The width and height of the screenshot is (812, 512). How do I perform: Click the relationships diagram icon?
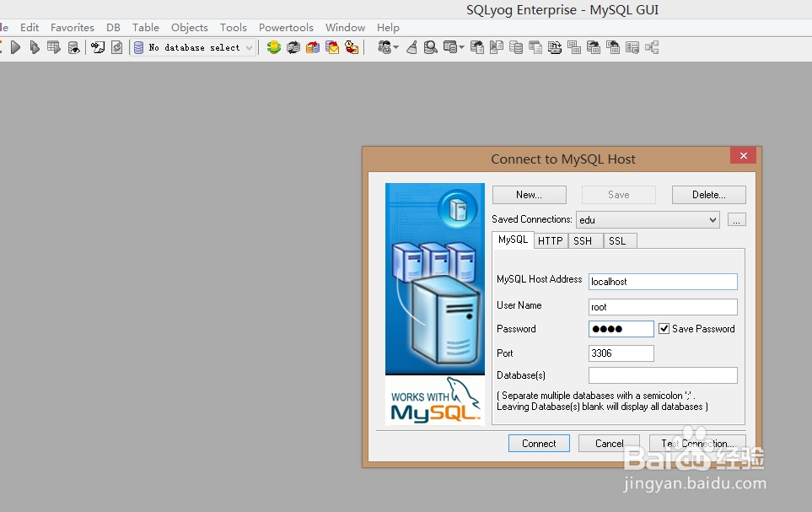652,48
